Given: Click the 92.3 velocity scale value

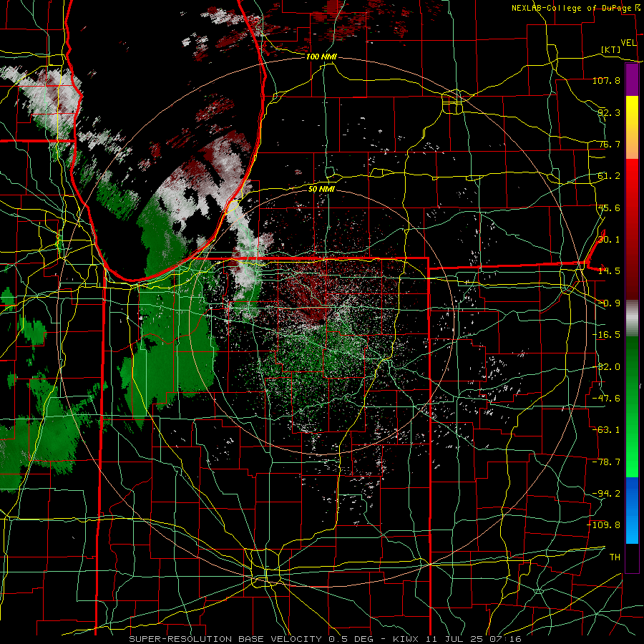Looking at the screenshot, I should [609, 112].
